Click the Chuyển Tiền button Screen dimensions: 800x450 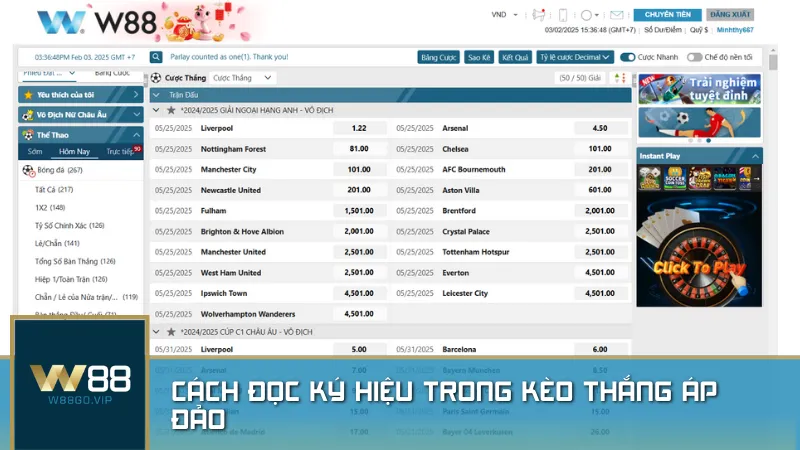coord(668,15)
